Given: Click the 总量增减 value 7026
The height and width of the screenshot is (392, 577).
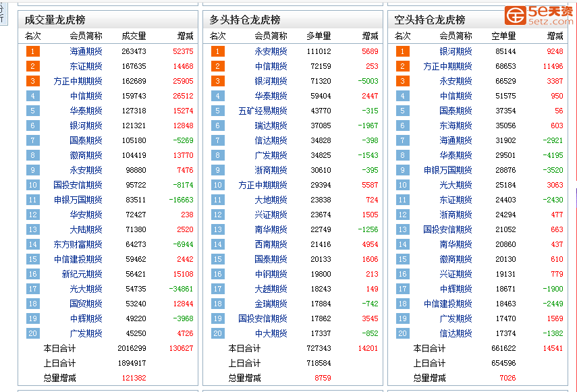Looking at the screenshot, I should tap(507, 378).
